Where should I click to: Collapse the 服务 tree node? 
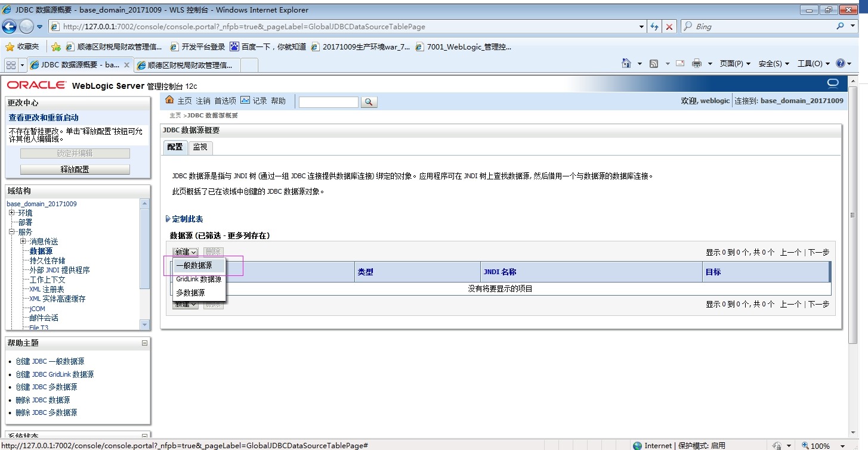pos(12,232)
